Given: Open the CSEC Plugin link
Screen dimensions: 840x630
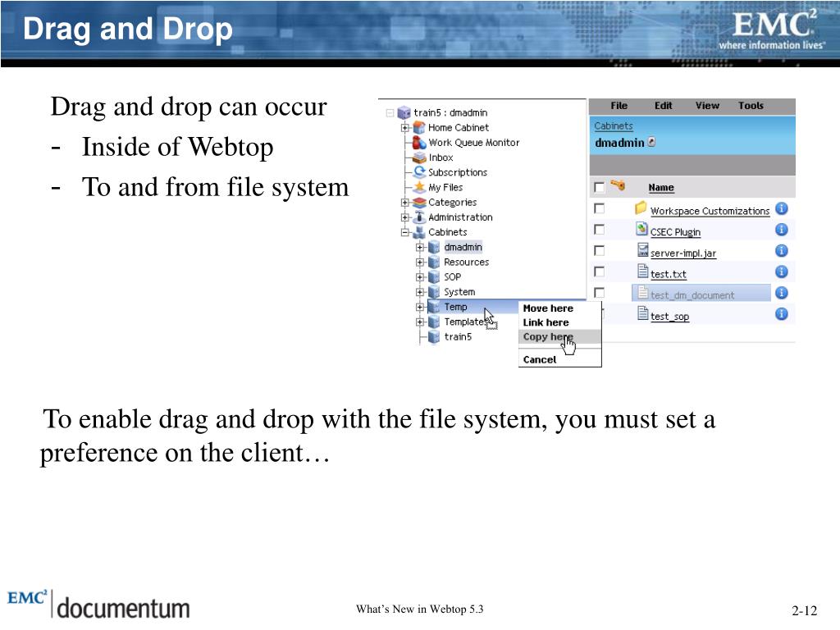Looking at the screenshot, I should pos(676,232).
